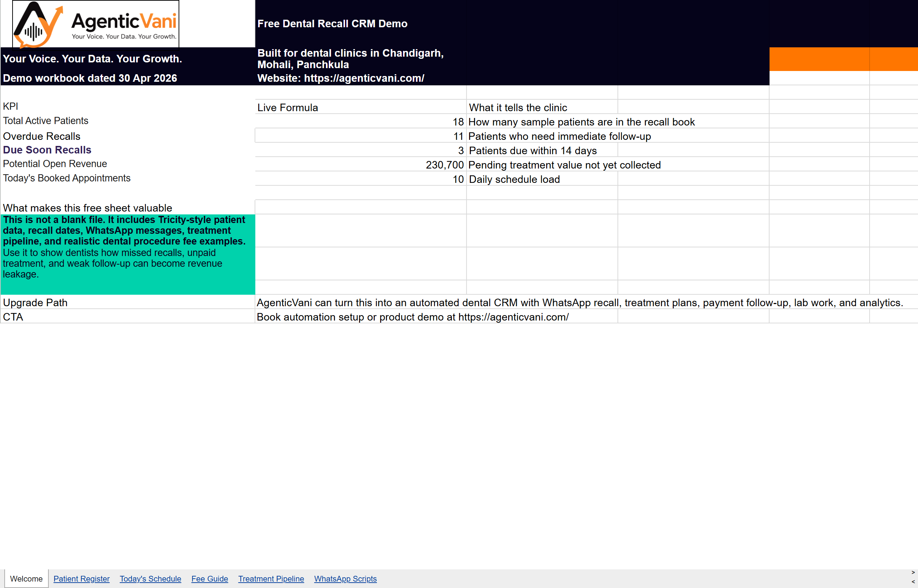Select the value 3 cell
918x588 pixels.
pyautogui.click(x=360, y=150)
